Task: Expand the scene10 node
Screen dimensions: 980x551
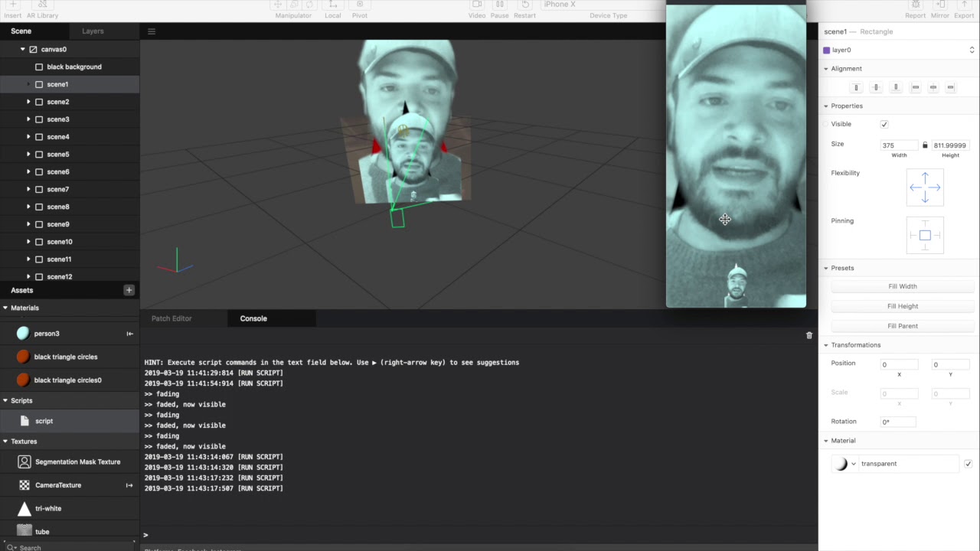Action: click(x=28, y=242)
